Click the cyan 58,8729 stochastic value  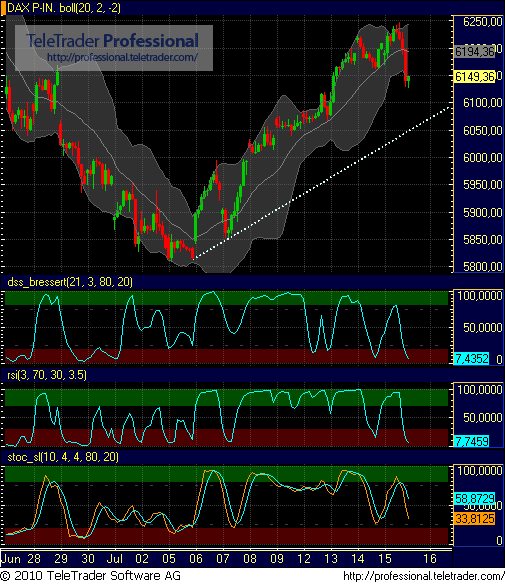474,498
